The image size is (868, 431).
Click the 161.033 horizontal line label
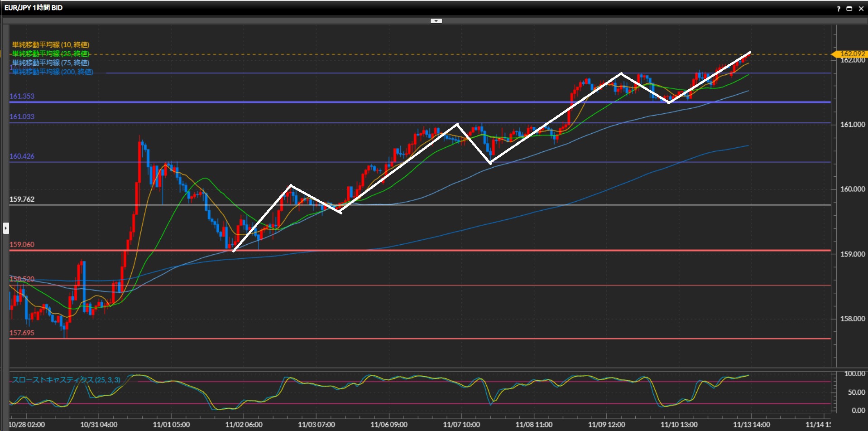[22, 116]
